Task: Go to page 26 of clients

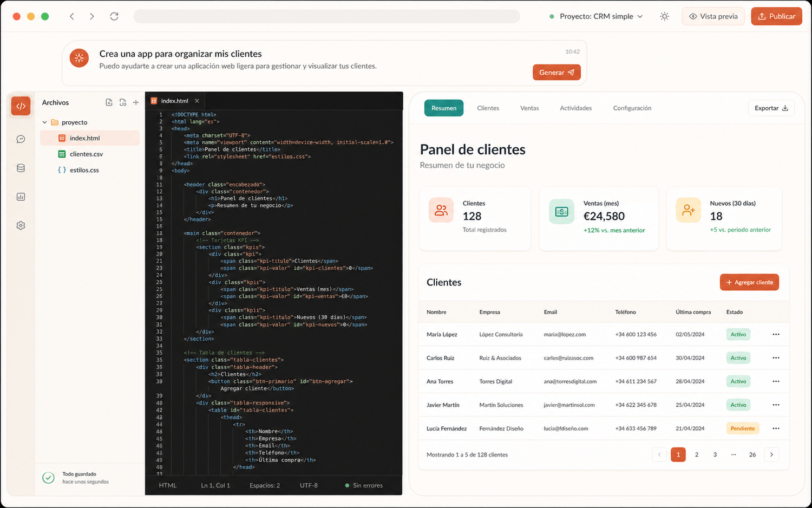Action: [752, 454]
